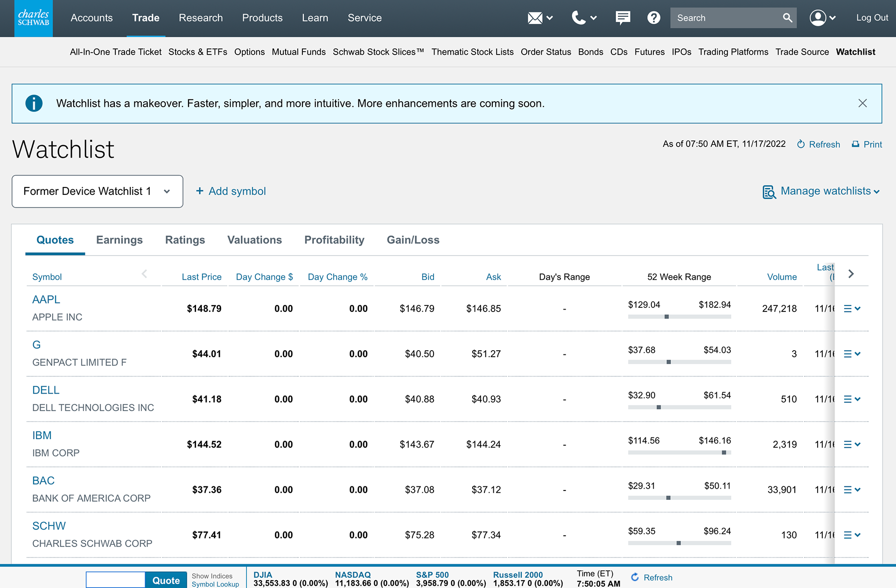Open the Research menu
The width and height of the screenshot is (896, 588).
pyautogui.click(x=201, y=18)
